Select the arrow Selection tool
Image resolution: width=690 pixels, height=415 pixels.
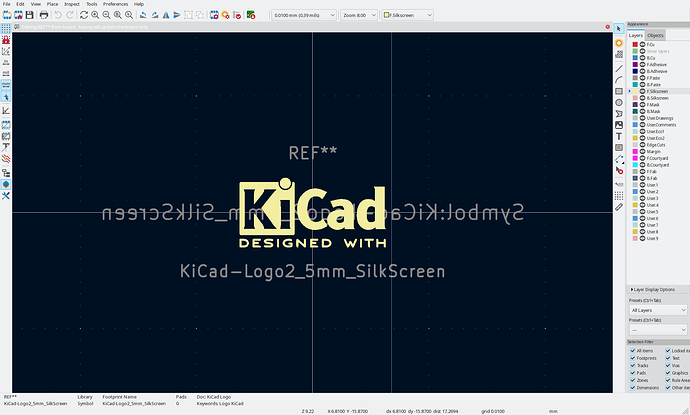[619, 28]
